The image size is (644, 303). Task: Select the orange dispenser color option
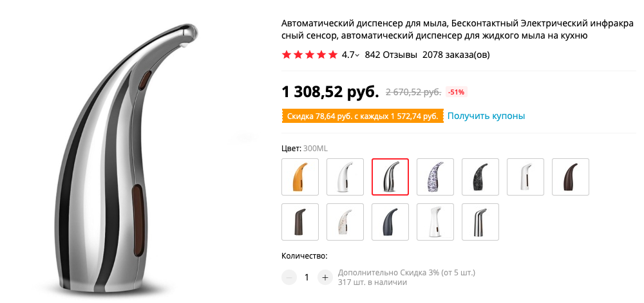click(300, 177)
